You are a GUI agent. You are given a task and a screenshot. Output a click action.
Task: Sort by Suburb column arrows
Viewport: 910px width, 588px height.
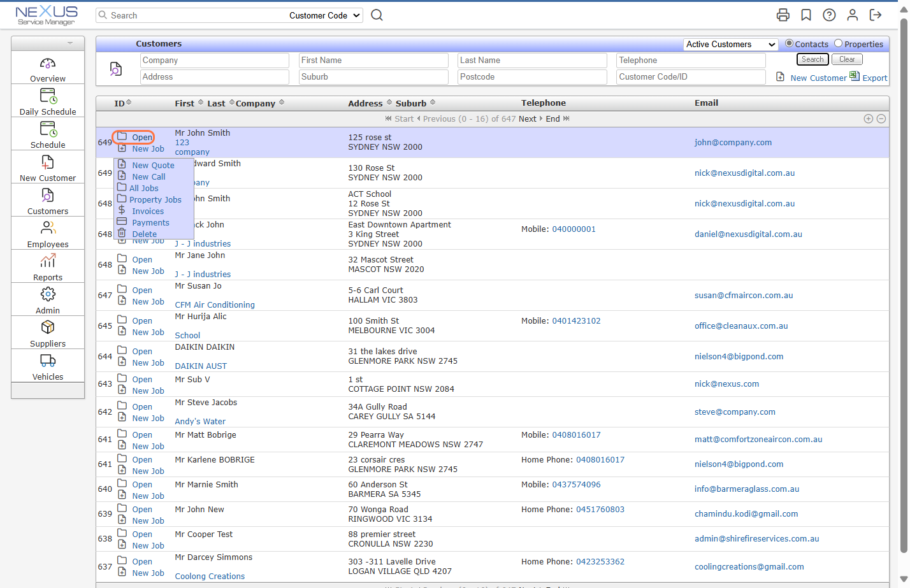433,103
